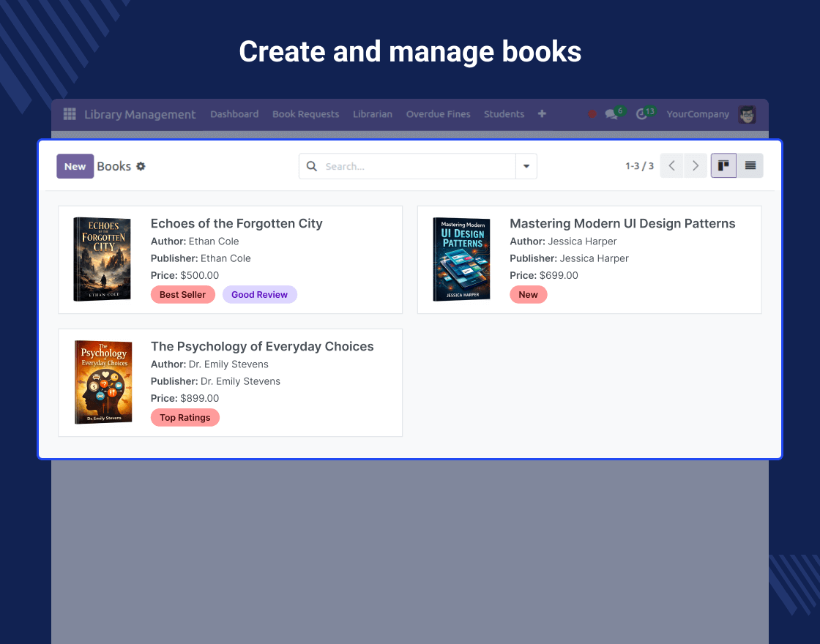Click the Author: Ethan Cole line
Viewport: 820px width, 644px height.
[x=195, y=241]
